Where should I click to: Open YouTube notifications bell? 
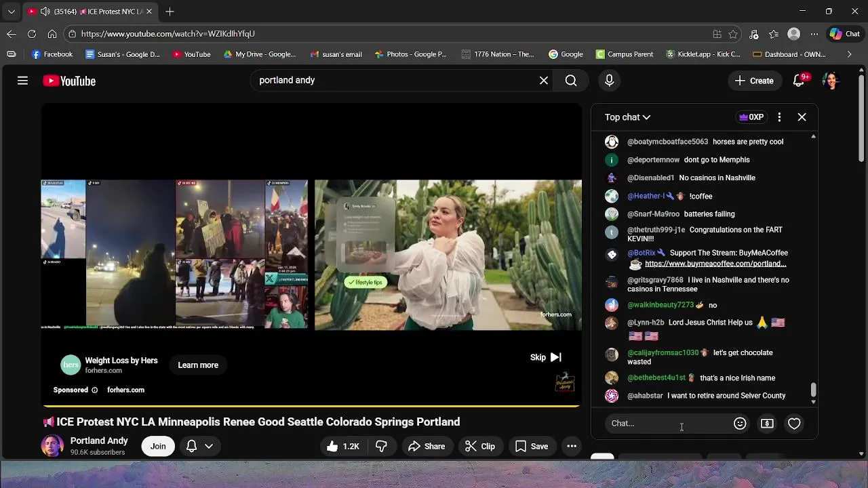pos(799,81)
